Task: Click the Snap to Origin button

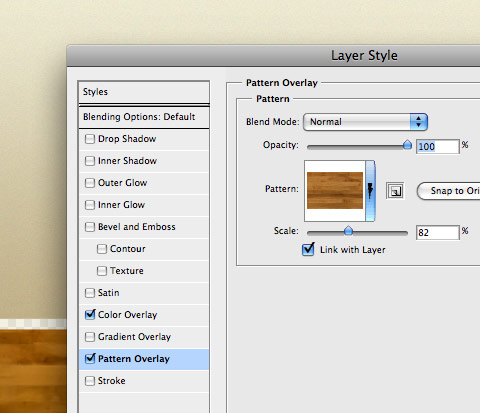Action: [x=449, y=191]
